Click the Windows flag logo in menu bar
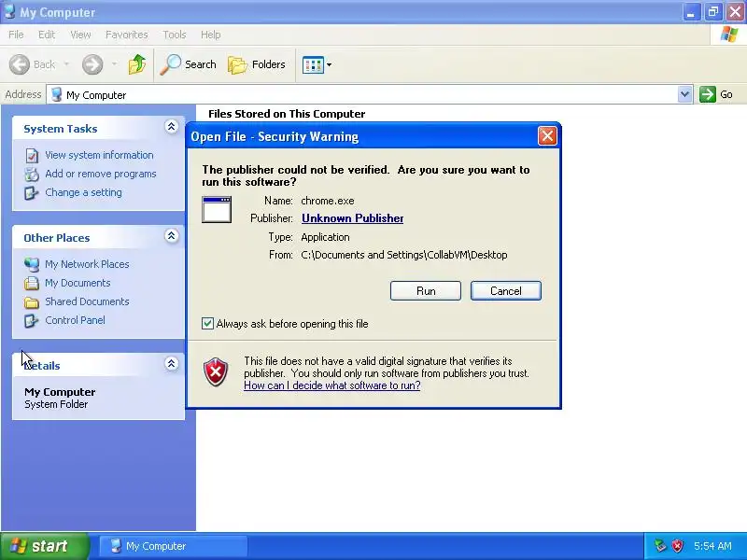 pos(728,35)
